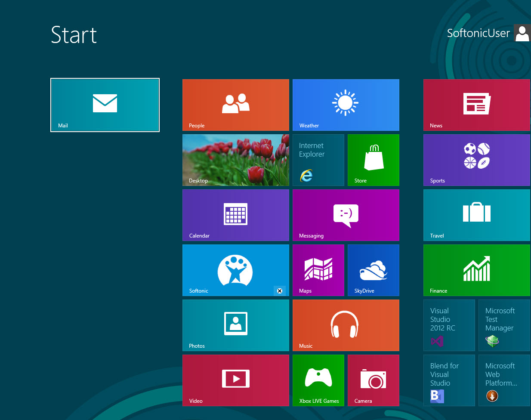Launch the Video tile

tap(236, 380)
